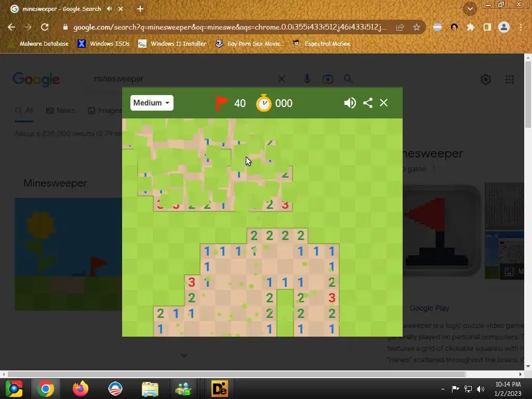
Task: Switch to the Images tab
Action: 104,111
